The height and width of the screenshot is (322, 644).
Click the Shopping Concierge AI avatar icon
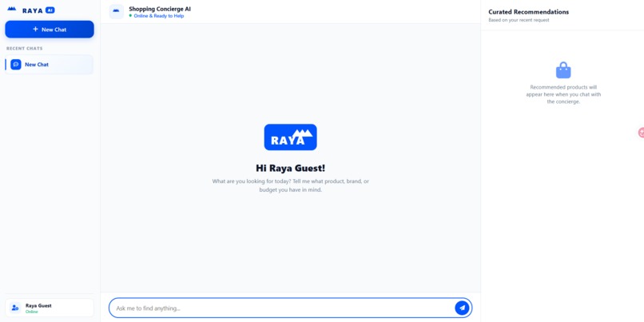tap(116, 11)
